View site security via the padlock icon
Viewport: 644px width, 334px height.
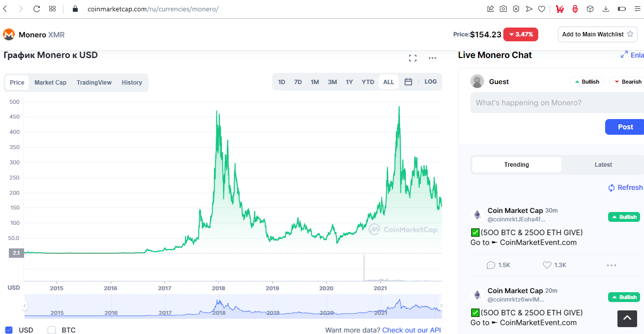[75, 9]
